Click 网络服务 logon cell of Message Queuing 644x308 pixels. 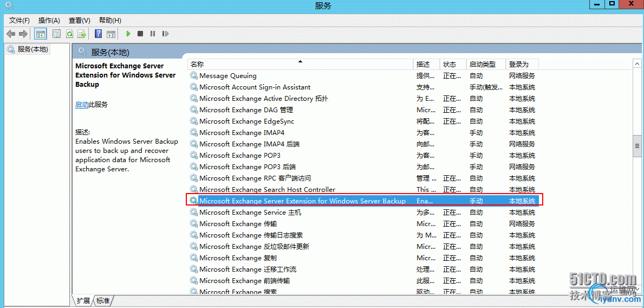point(522,76)
